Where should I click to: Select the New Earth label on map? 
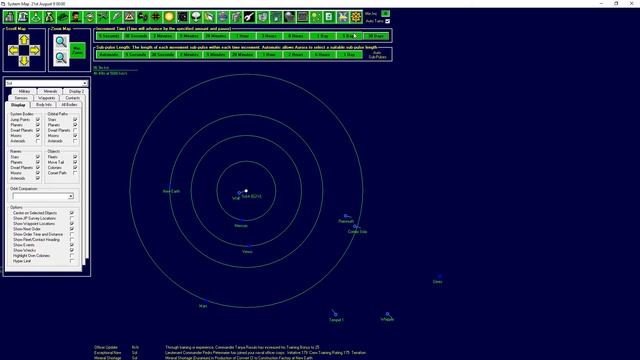[x=171, y=191]
